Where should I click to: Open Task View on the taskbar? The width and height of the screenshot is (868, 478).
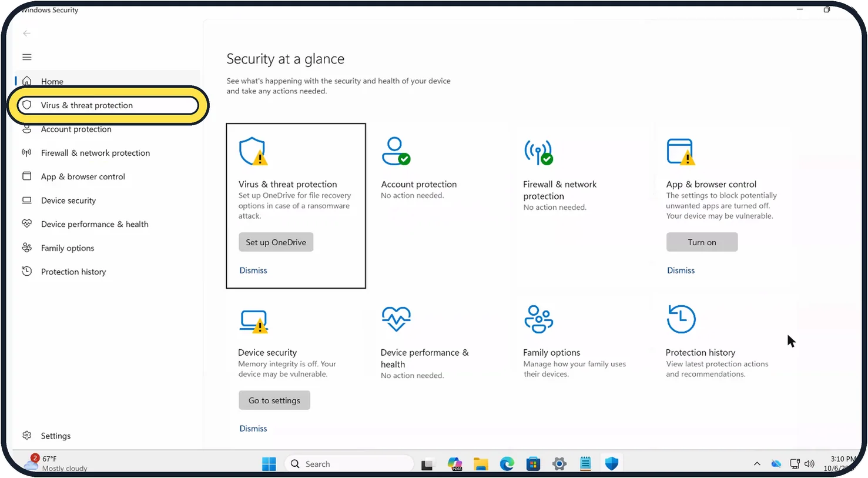pyautogui.click(x=427, y=464)
